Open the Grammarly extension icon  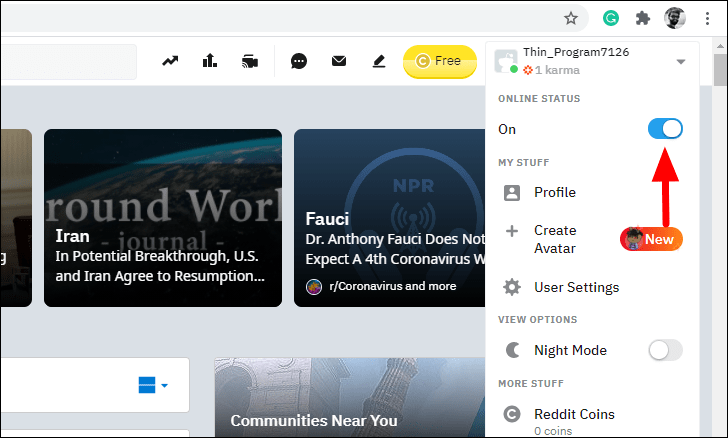611,19
